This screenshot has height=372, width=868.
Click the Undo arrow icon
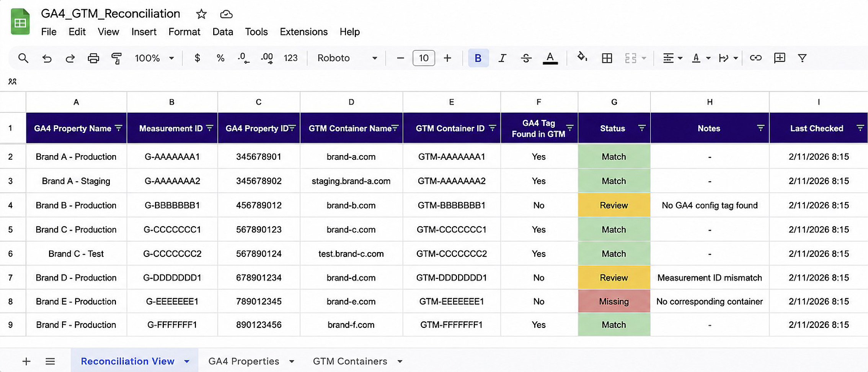[x=47, y=58]
